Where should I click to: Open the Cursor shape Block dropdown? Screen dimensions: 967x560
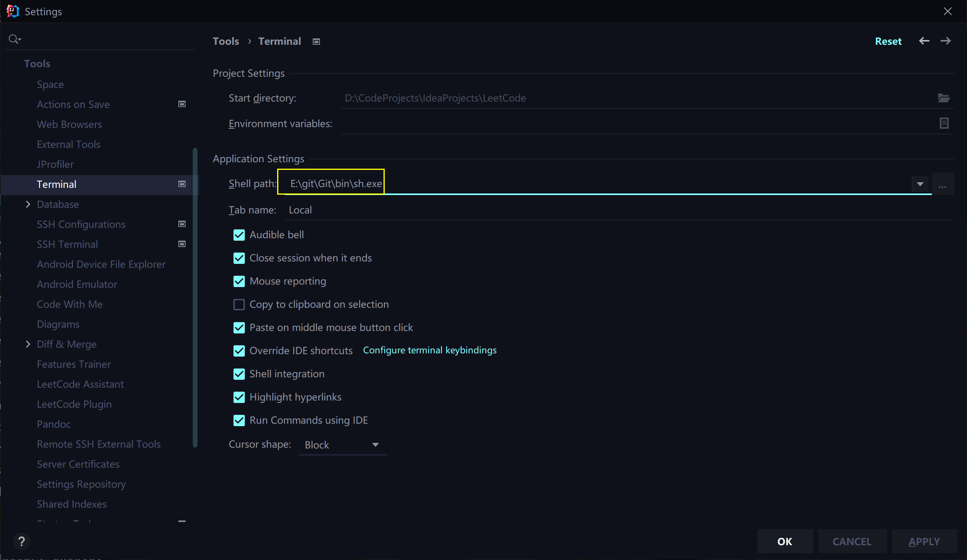(x=343, y=445)
